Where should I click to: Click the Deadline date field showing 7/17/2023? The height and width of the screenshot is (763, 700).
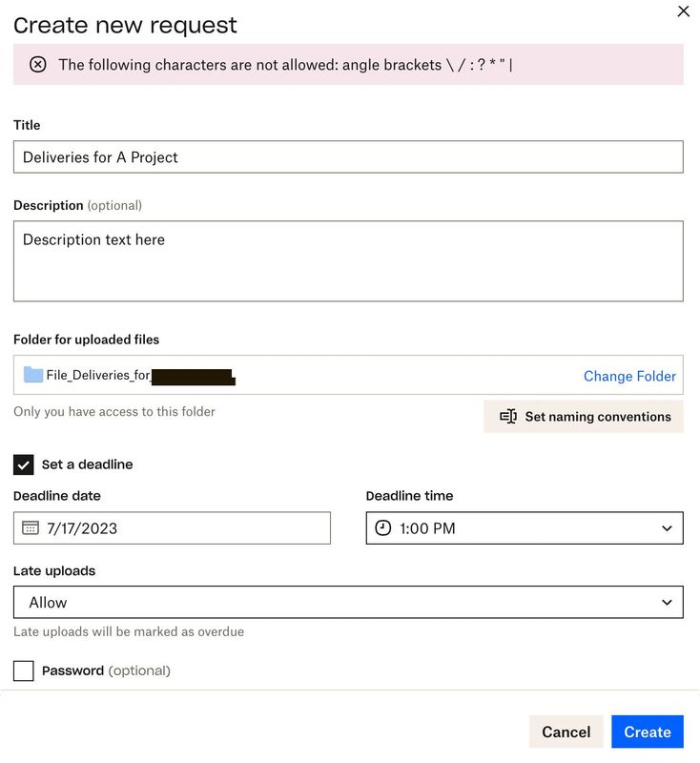coord(172,527)
